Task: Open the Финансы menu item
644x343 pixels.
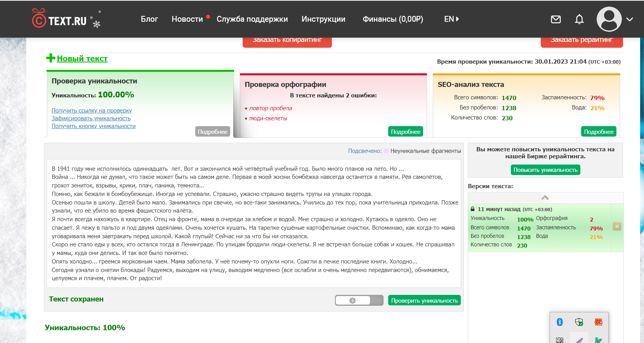Action: coord(392,19)
